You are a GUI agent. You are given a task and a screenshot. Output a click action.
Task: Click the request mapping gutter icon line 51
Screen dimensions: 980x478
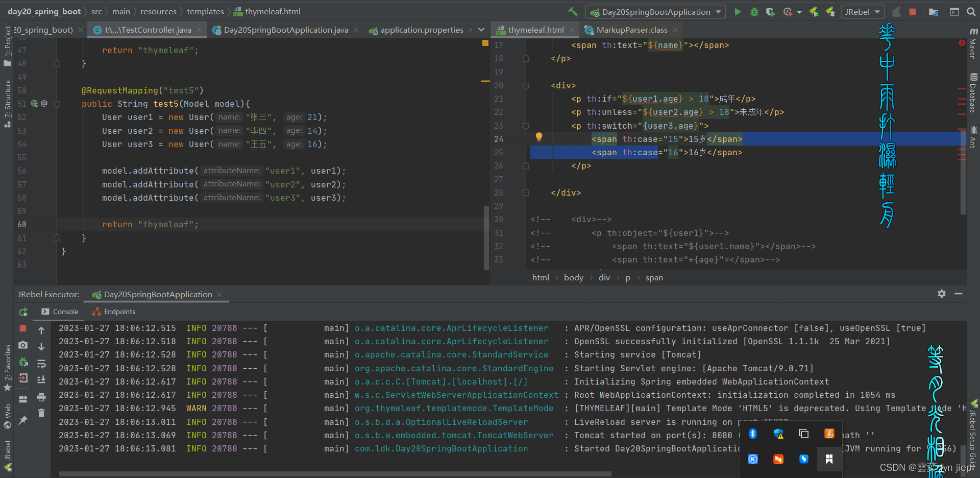click(x=35, y=104)
